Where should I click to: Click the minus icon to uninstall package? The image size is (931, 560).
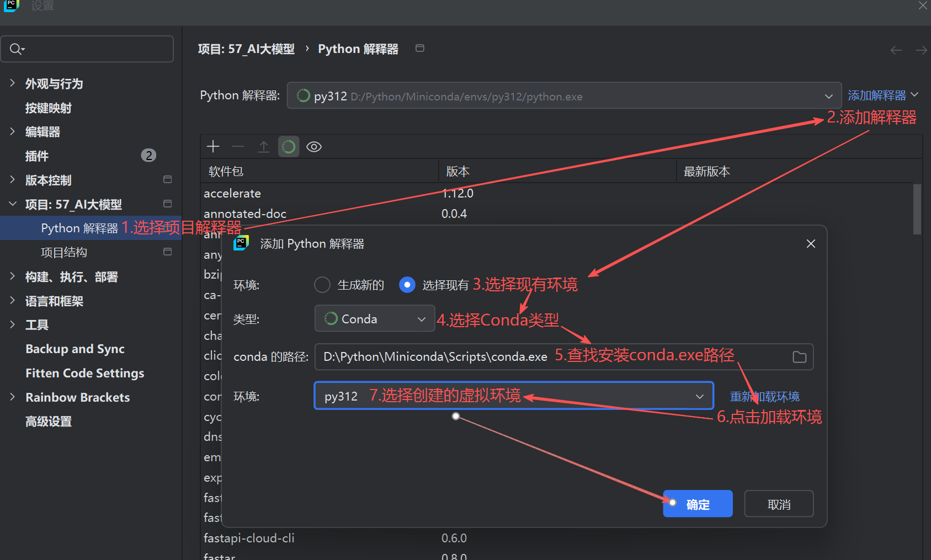tap(238, 146)
